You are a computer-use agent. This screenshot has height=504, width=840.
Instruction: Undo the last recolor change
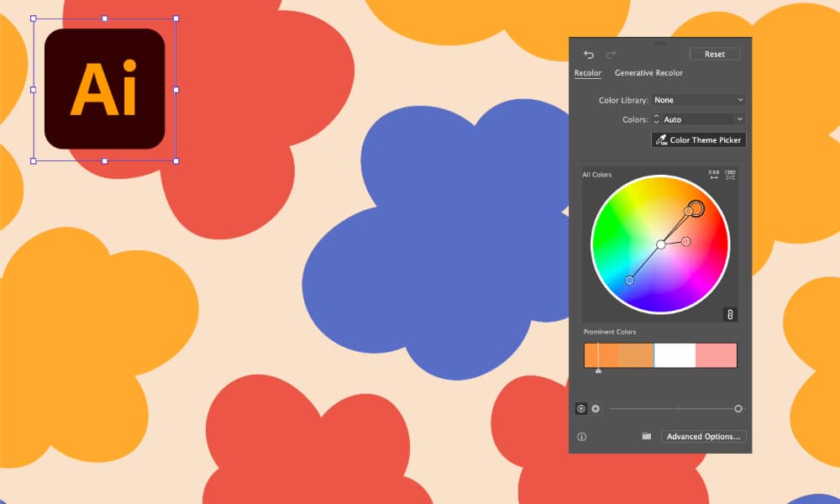pos(589,55)
